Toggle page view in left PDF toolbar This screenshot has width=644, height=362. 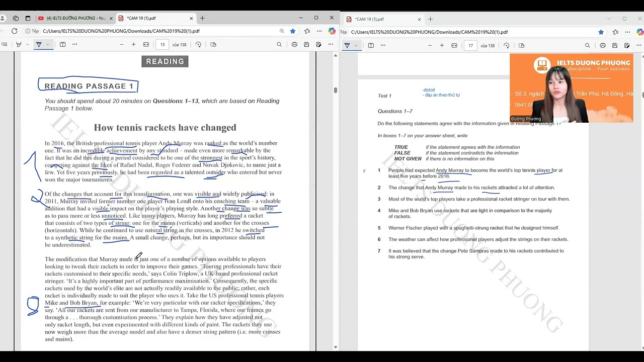pyautogui.click(x=213, y=44)
